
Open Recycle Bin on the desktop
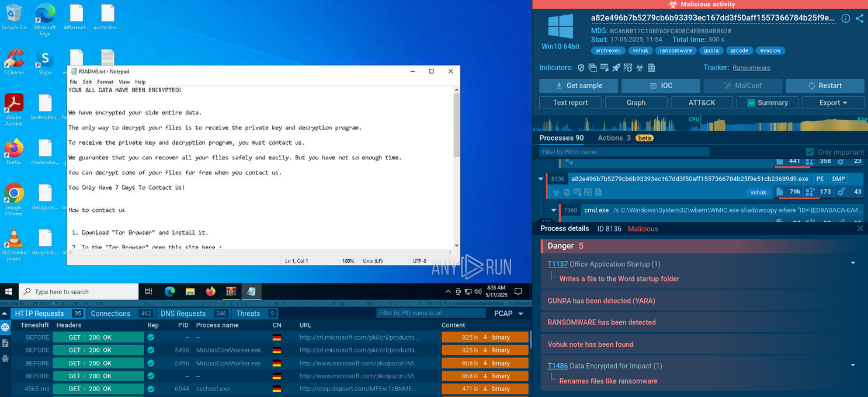coord(14,17)
